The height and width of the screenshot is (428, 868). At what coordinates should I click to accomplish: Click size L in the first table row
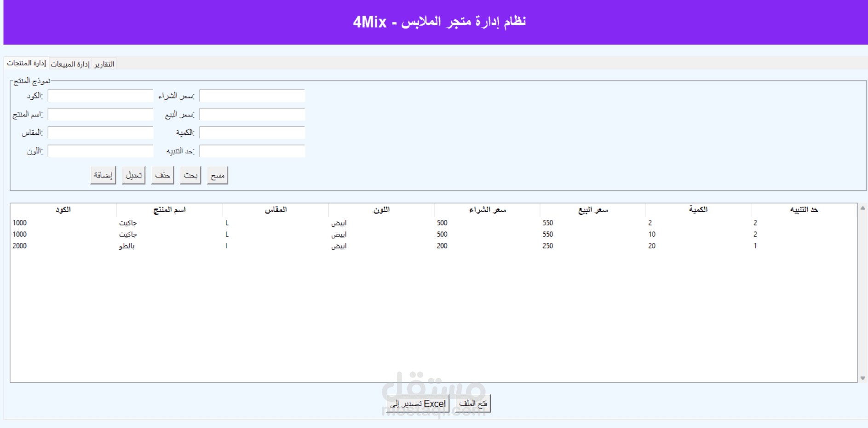227,223
